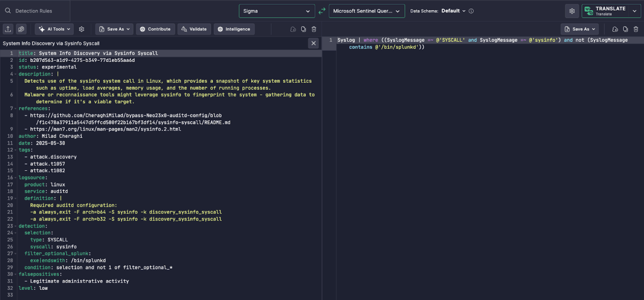644x300 pixels.
Task: Copy the Sigma rule using the copy icon
Action: point(302,29)
